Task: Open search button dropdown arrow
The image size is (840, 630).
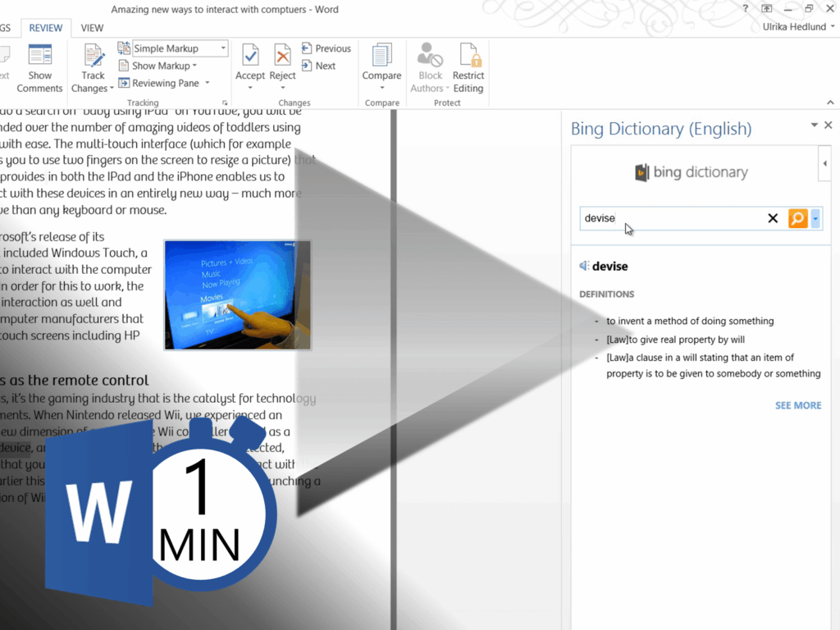Action: pos(815,218)
